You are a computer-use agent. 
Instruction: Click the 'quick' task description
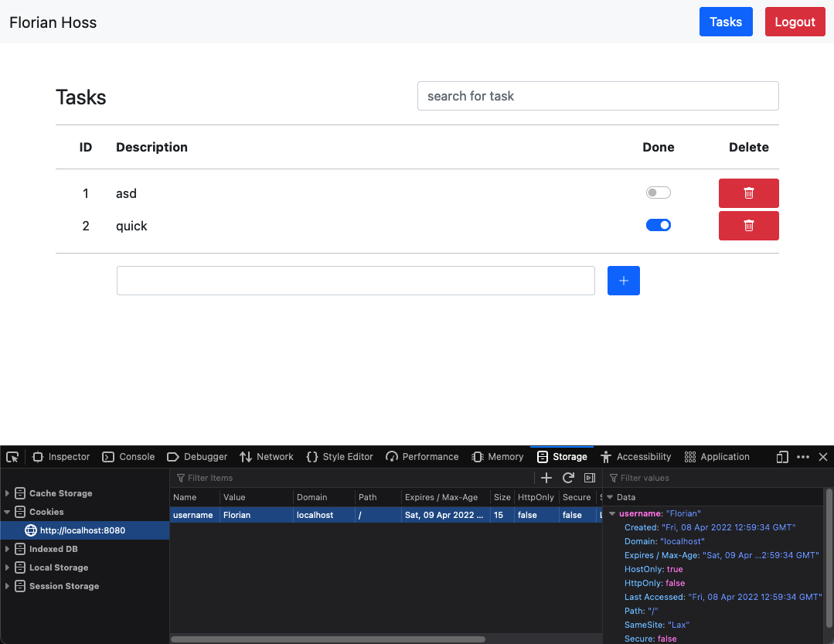[x=131, y=226]
